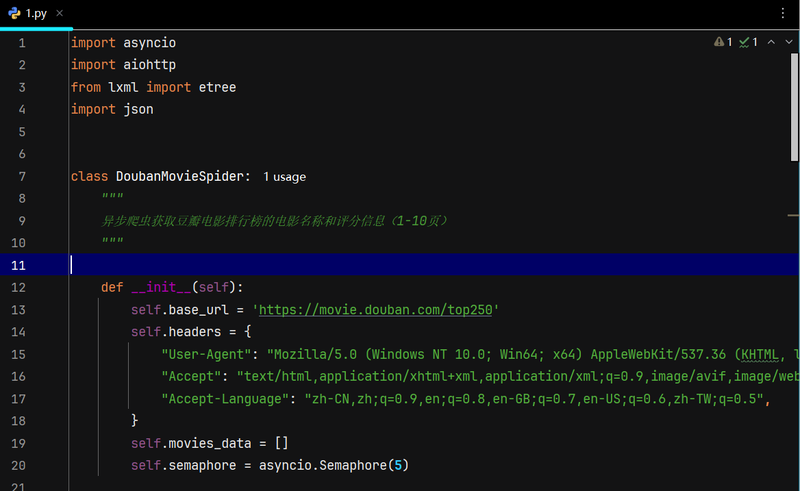Click the '1 usage' inlay hint

click(x=285, y=177)
